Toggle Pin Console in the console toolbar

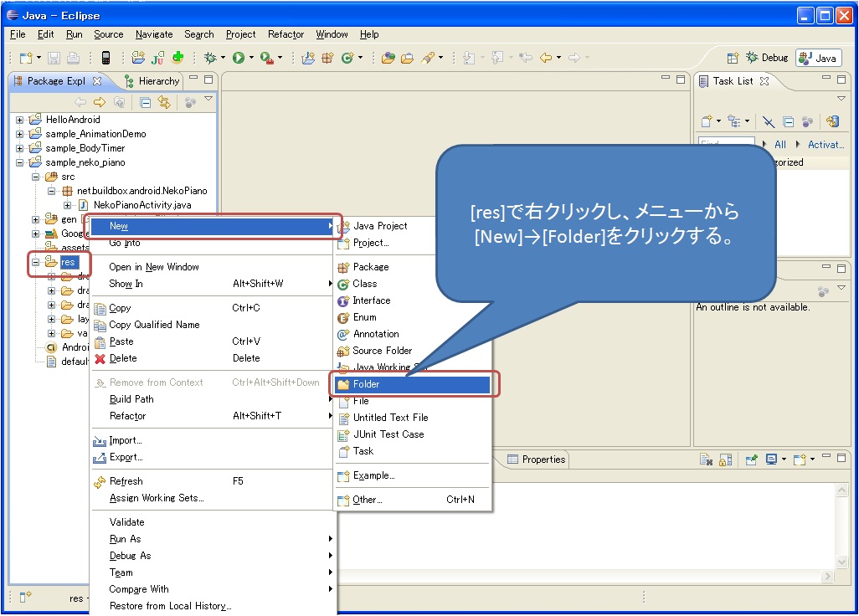click(751, 459)
